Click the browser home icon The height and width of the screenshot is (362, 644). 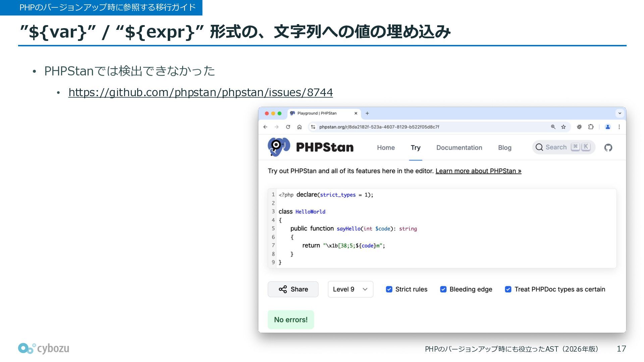coord(300,127)
